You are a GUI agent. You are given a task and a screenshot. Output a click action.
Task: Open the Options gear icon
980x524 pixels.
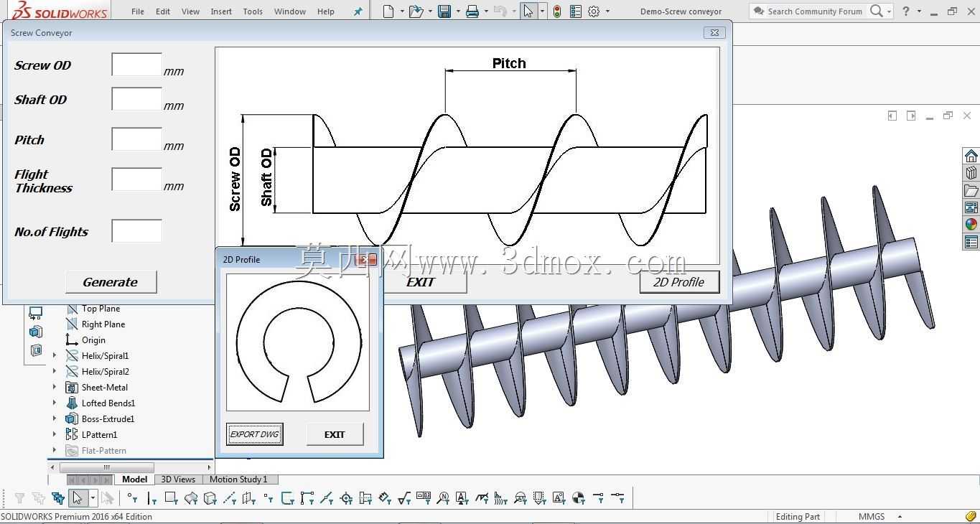click(x=594, y=11)
